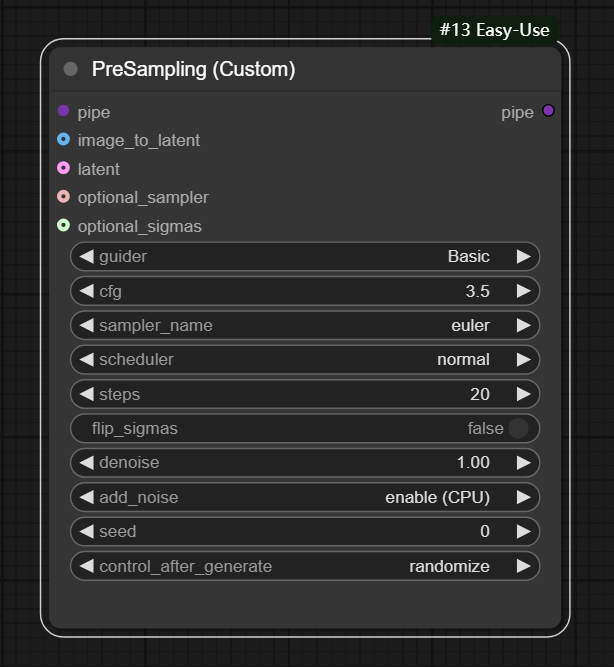Collapse node using the gray title dot

(70, 69)
